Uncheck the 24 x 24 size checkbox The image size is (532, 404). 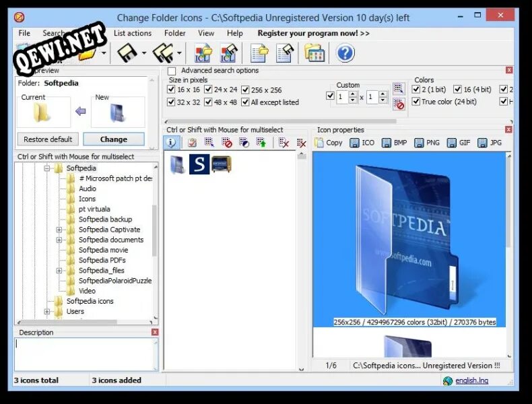[x=208, y=90]
